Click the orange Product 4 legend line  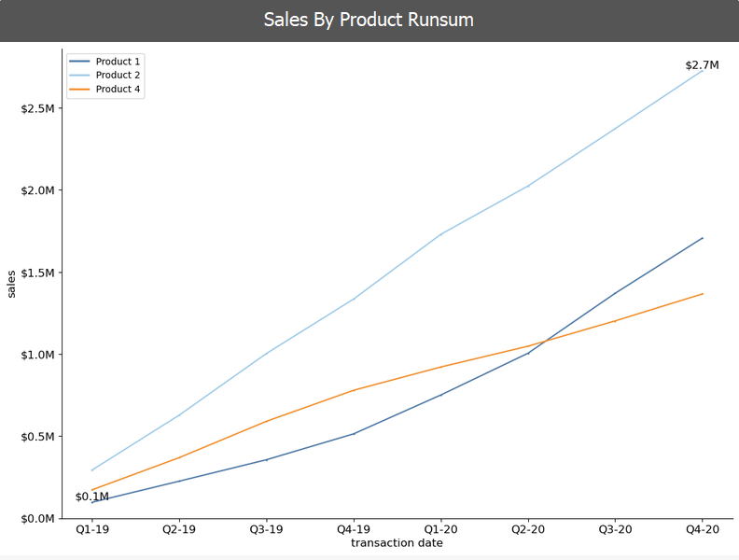79,89
